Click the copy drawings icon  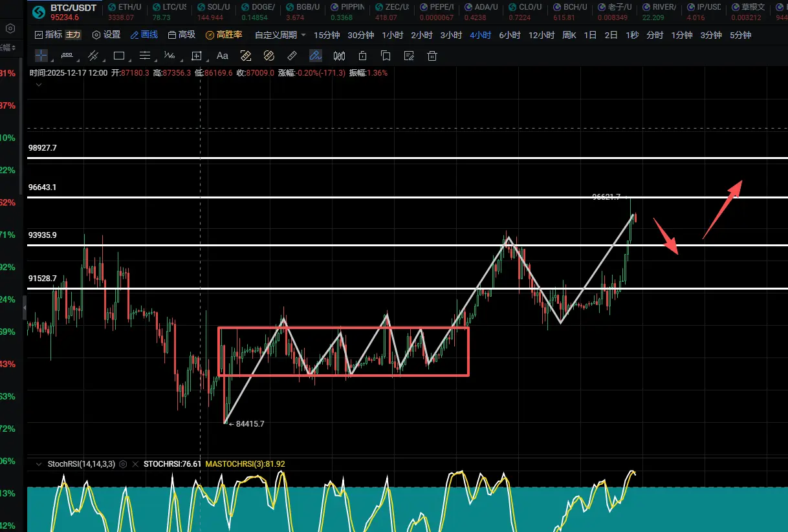tap(386, 56)
